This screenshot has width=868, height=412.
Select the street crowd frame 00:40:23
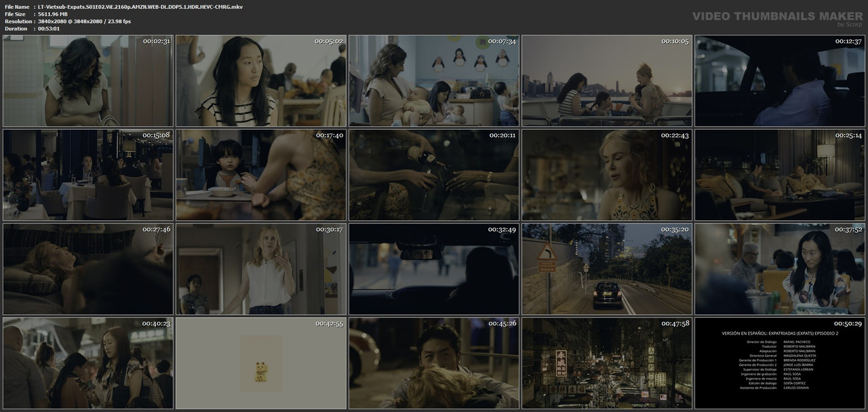click(88, 363)
